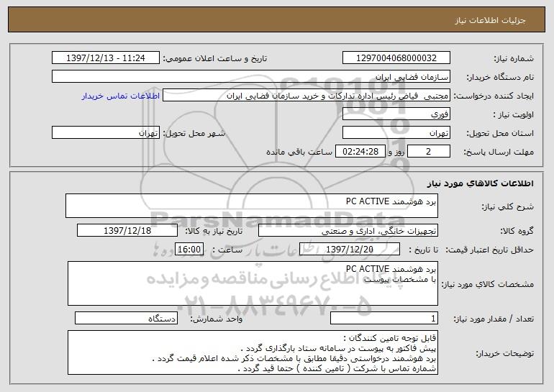Click the ایجاد کننده درخواست label
Screen dimensions: 554x392
[494, 96]
